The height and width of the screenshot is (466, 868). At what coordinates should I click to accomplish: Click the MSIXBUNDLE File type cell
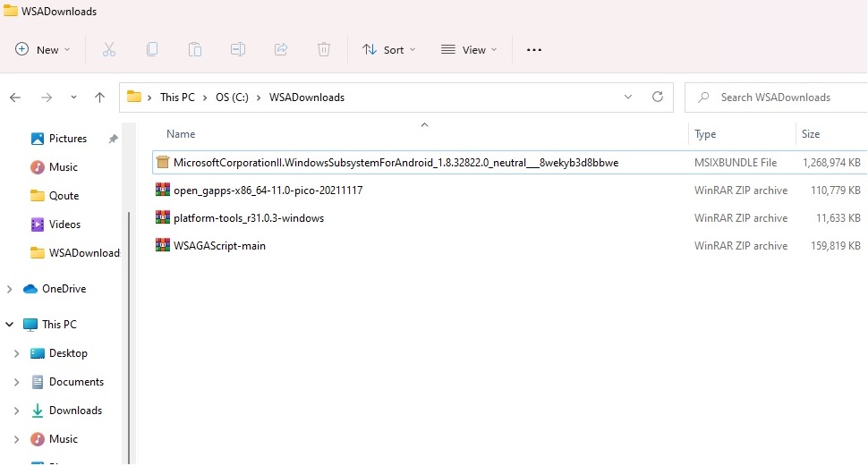(736, 163)
